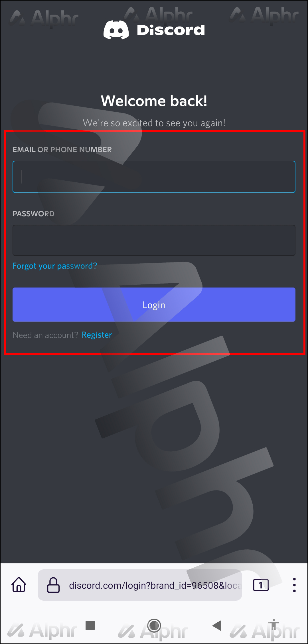The image size is (308, 644).
Task: Click the Forgot your password? link
Action: pyautogui.click(x=55, y=266)
